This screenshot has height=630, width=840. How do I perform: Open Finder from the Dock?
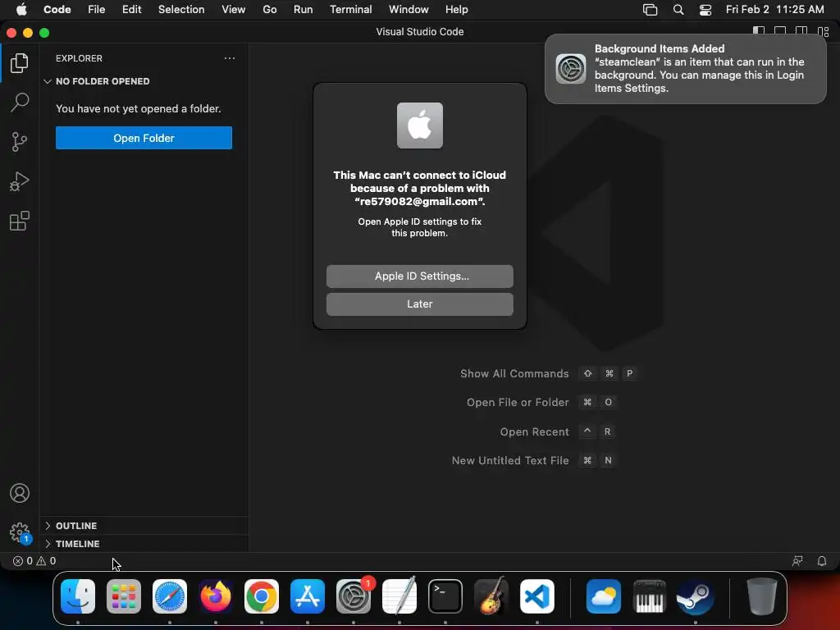(x=78, y=596)
